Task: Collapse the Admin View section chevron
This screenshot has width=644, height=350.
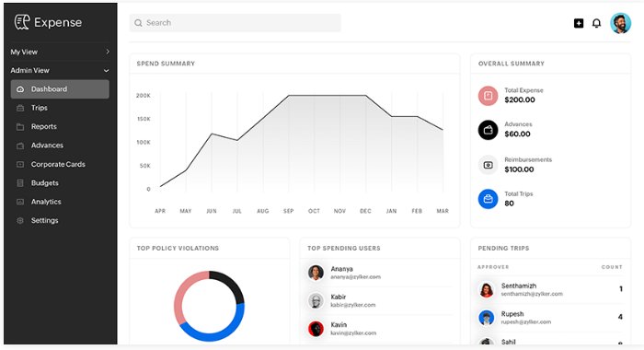Action: point(107,71)
